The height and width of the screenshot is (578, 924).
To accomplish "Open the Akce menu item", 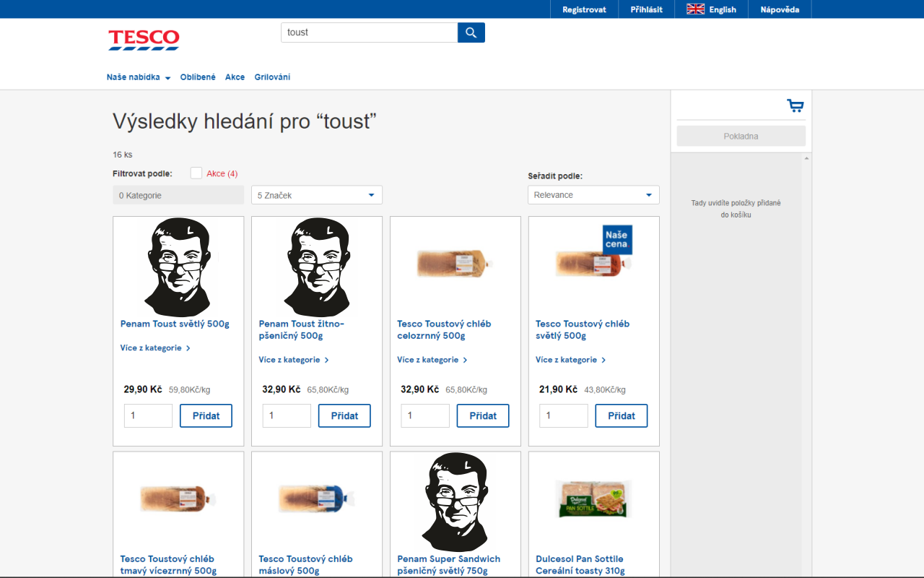I will pos(235,77).
